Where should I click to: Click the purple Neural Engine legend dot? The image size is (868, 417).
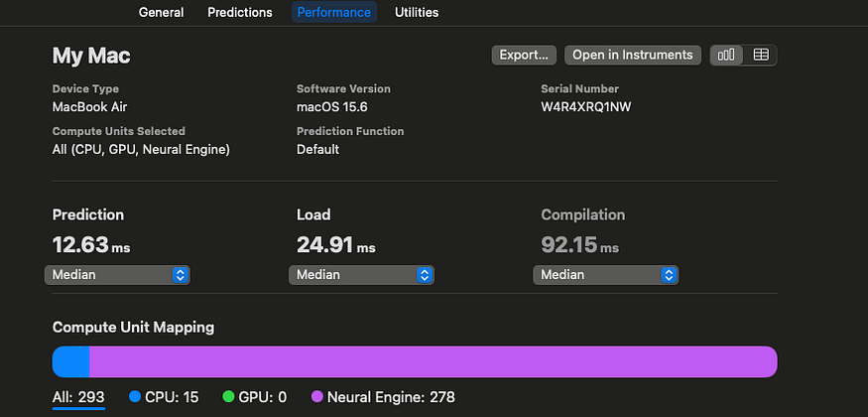pyautogui.click(x=317, y=396)
